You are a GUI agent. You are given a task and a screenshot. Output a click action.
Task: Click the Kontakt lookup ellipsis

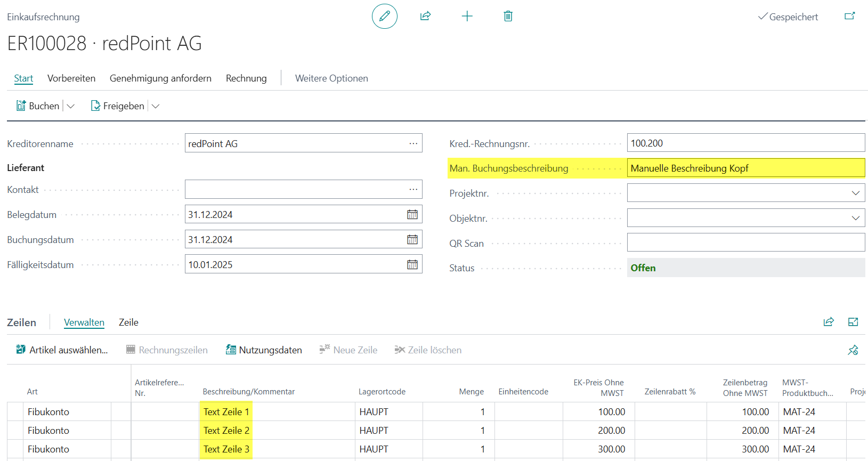(413, 189)
